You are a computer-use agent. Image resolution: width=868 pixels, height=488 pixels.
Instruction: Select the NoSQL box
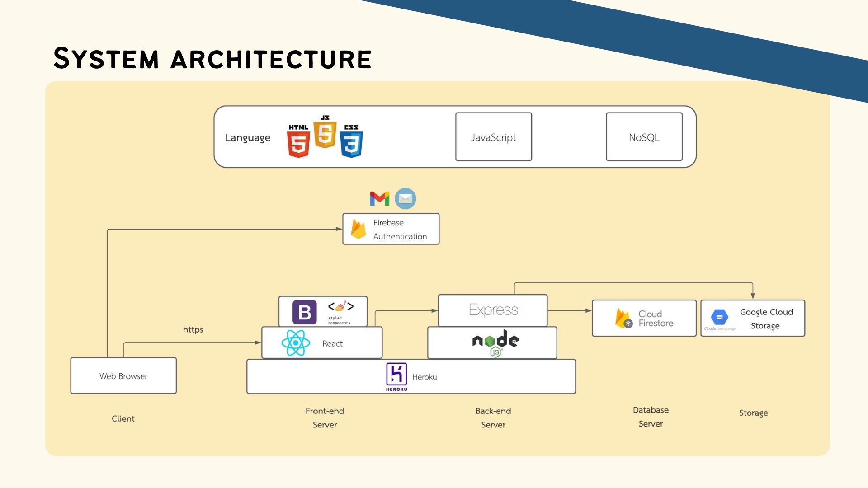pos(644,137)
